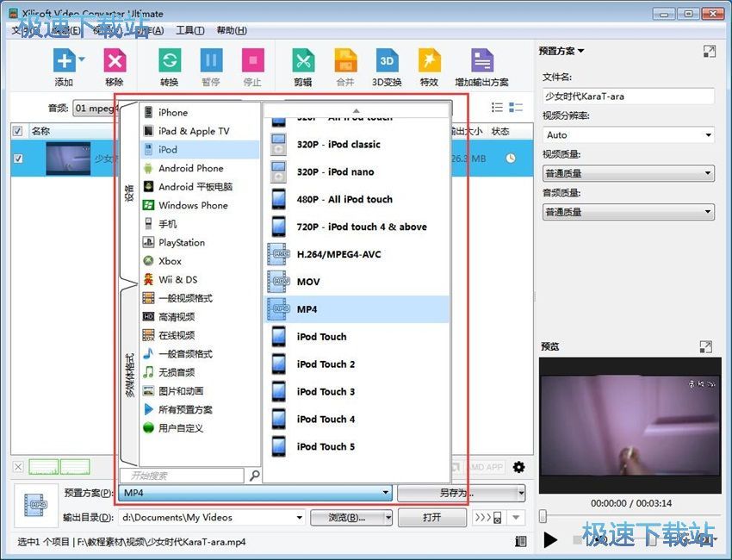Viewport: 732px width, 560px height.
Task: Select the Wii & DS category
Action: click(199, 280)
